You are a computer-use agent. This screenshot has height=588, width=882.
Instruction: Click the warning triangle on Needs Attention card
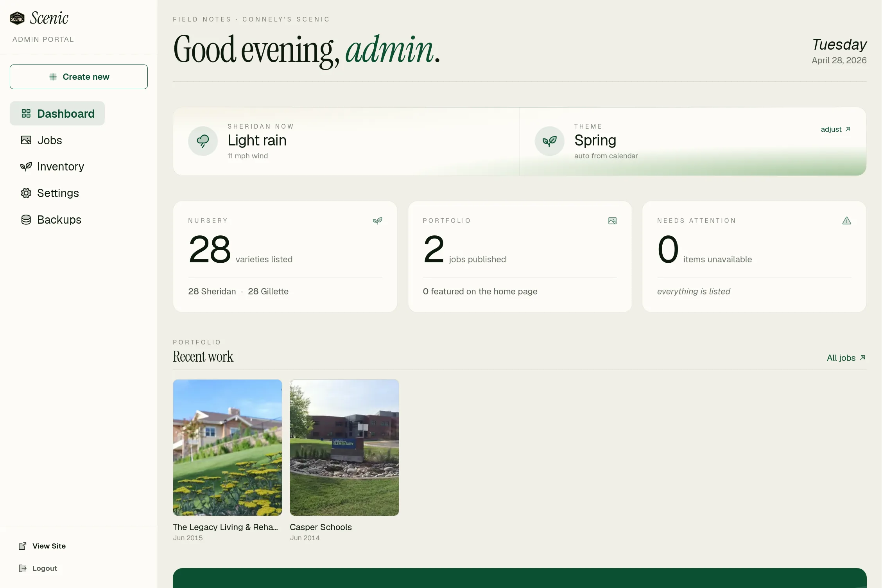tap(847, 221)
